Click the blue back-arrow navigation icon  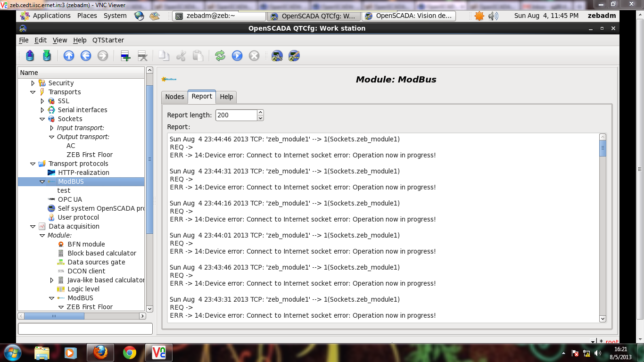point(86,56)
